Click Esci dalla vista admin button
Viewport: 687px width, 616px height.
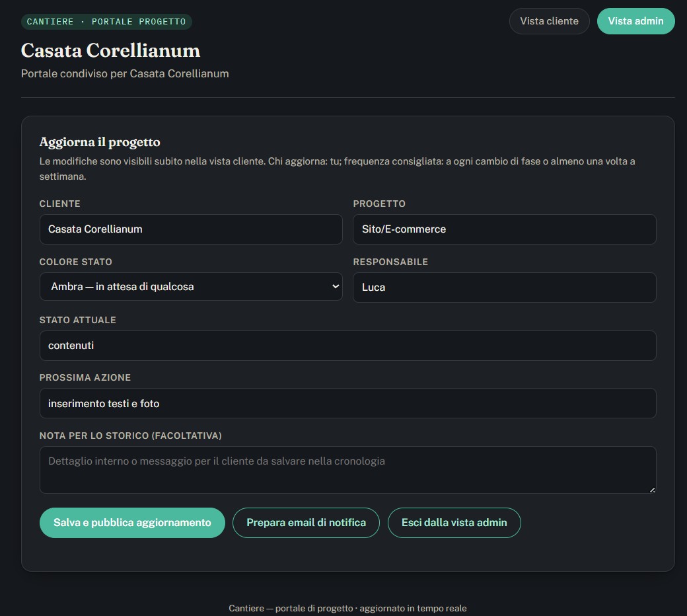[x=454, y=523]
